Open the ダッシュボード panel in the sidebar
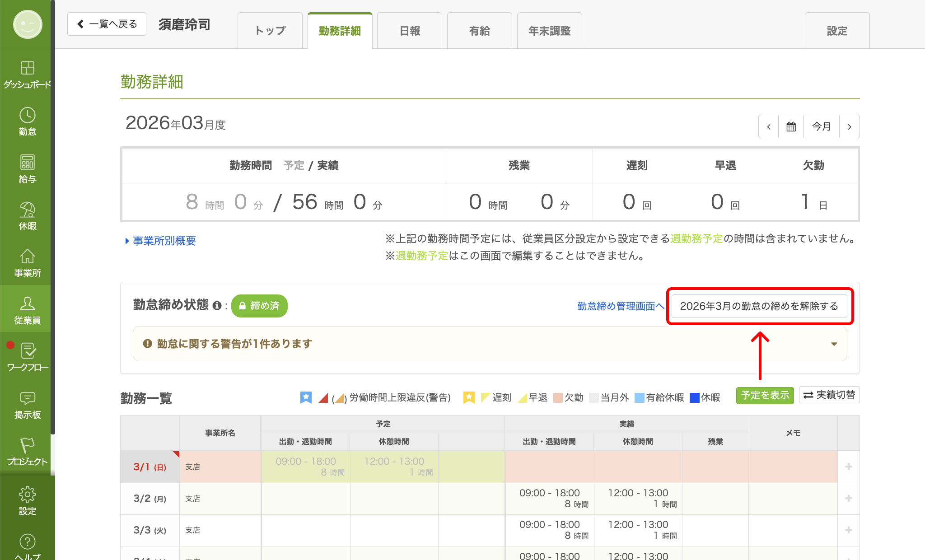This screenshot has height=560, width=925. point(27,74)
